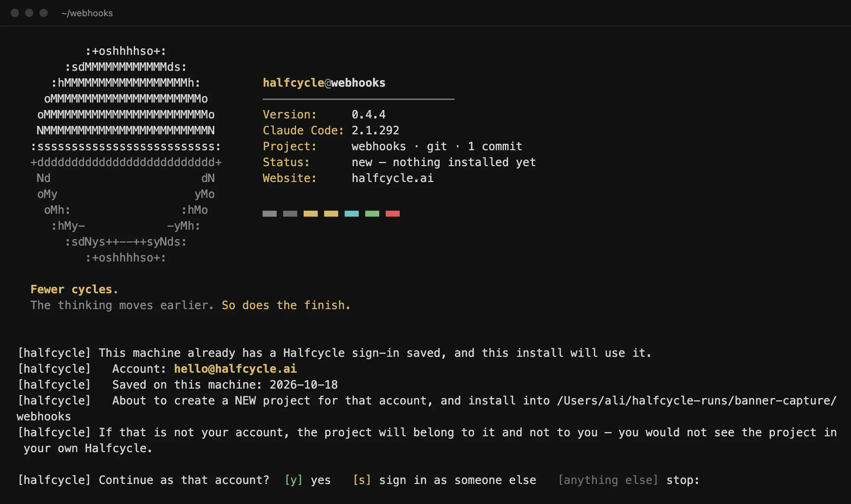Click the zoom window button
The height and width of the screenshot is (504, 851).
coord(44,13)
